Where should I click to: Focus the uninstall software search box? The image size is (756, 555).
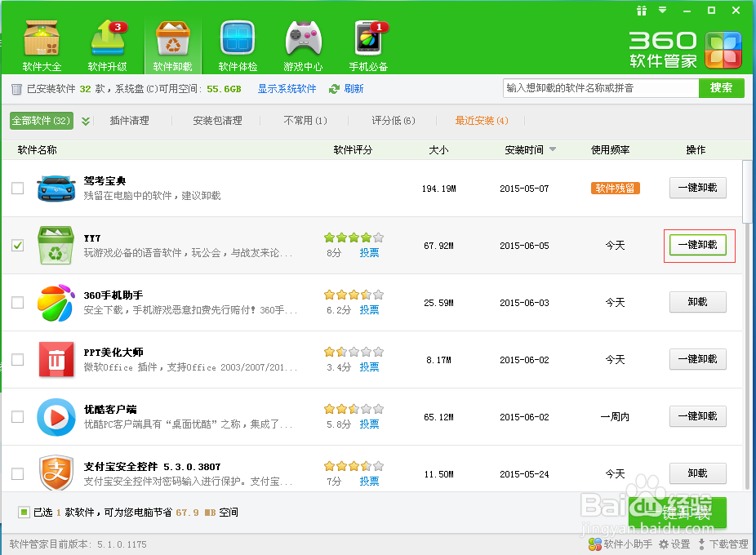coord(601,88)
